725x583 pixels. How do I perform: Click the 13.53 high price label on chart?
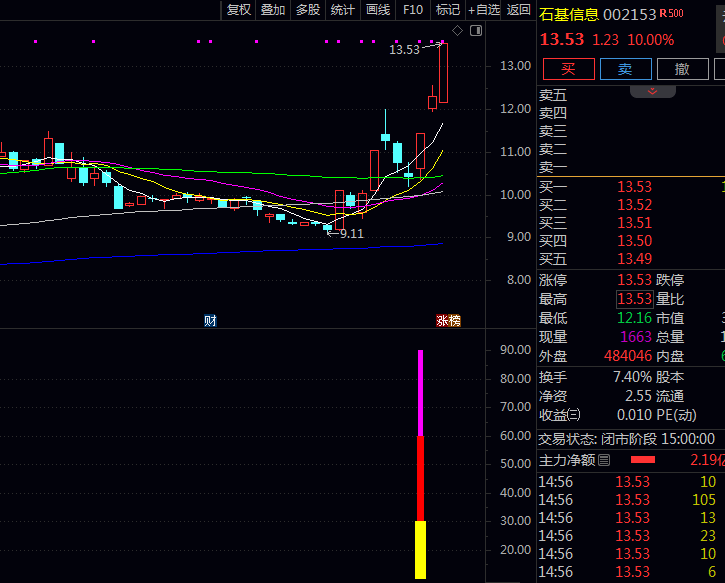[404, 50]
